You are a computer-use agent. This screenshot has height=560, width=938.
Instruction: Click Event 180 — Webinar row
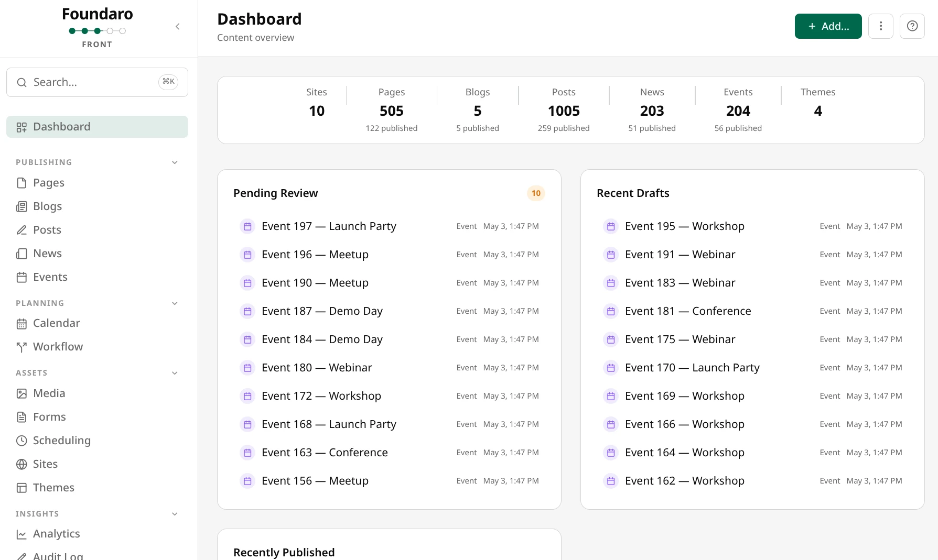click(x=389, y=368)
